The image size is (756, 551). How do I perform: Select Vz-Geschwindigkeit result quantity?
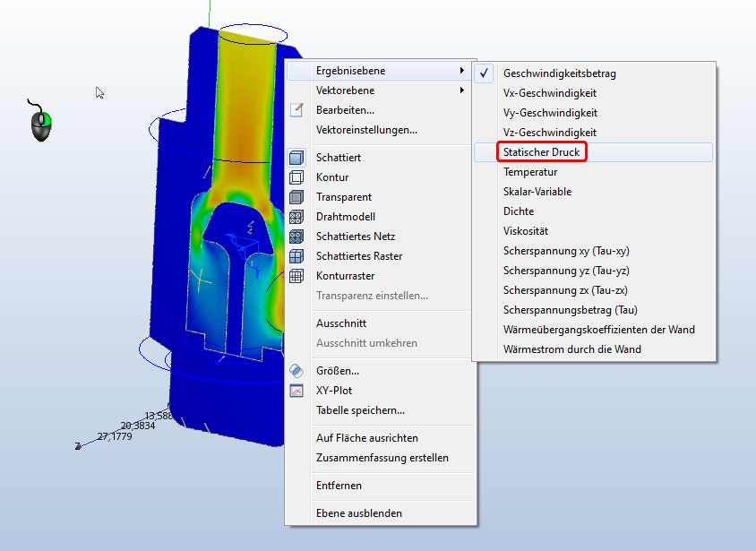click(594, 133)
